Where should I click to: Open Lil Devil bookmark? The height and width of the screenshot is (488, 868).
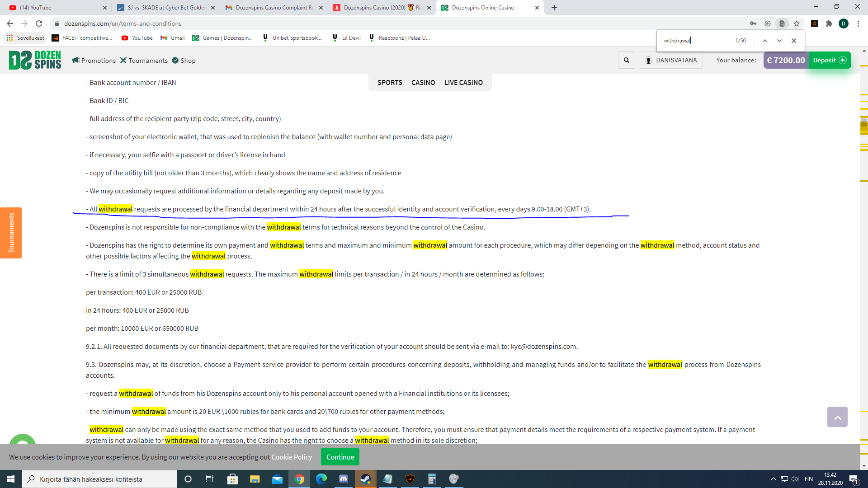(x=347, y=38)
